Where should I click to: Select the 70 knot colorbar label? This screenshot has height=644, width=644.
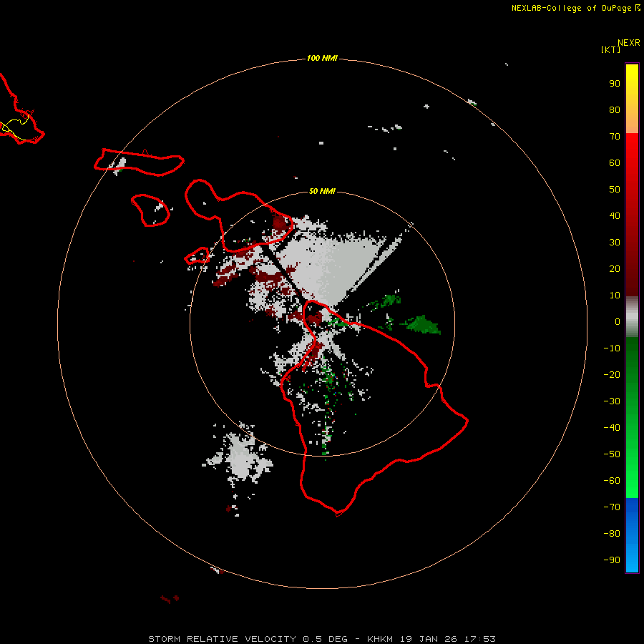coord(615,137)
